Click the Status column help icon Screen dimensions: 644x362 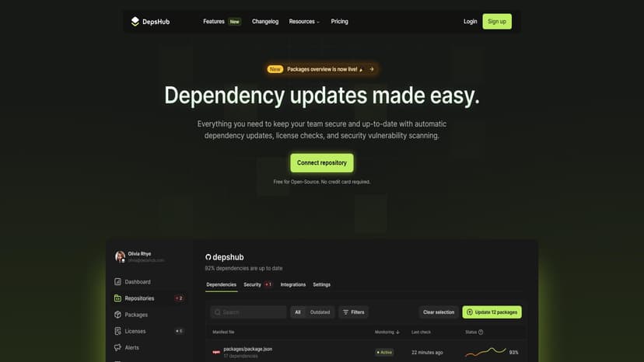(x=481, y=332)
